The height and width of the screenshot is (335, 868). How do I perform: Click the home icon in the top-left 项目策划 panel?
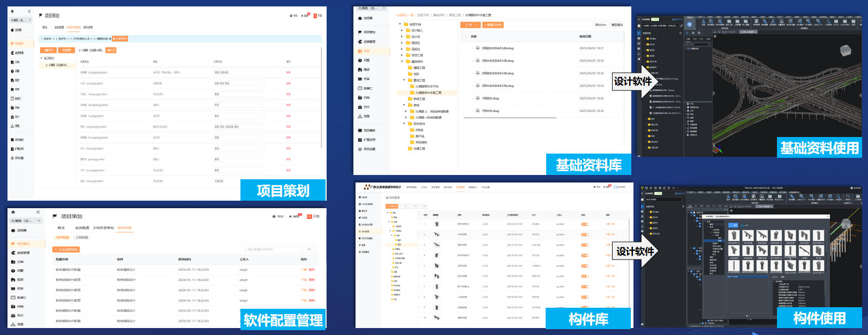point(12,11)
